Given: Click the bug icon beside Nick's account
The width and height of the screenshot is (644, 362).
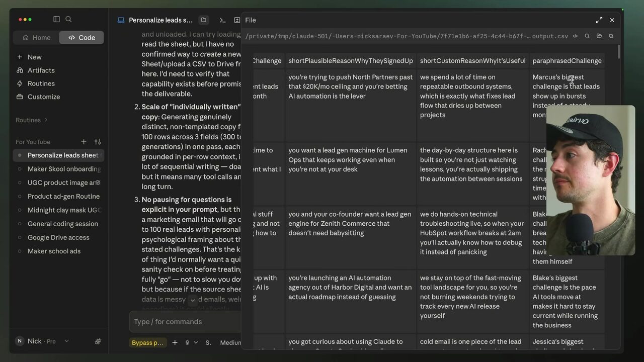Looking at the screenshot, I should pyautogui.click(x=98, y=341).
